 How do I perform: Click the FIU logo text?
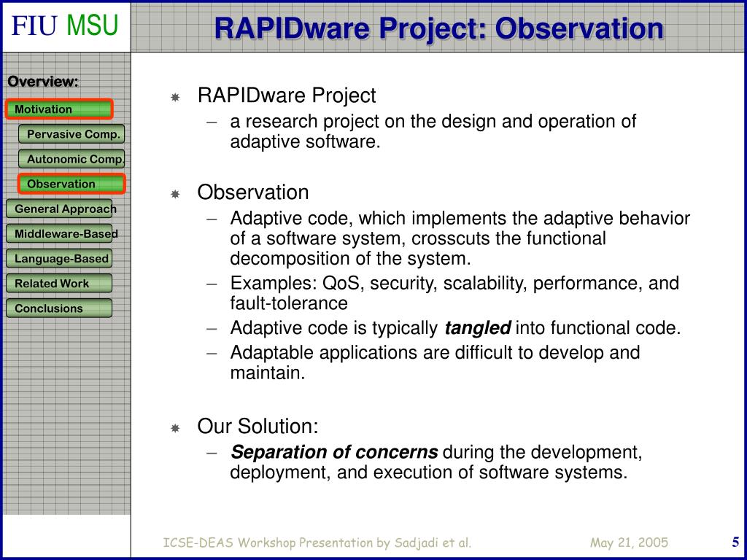(x=34, y=26)
